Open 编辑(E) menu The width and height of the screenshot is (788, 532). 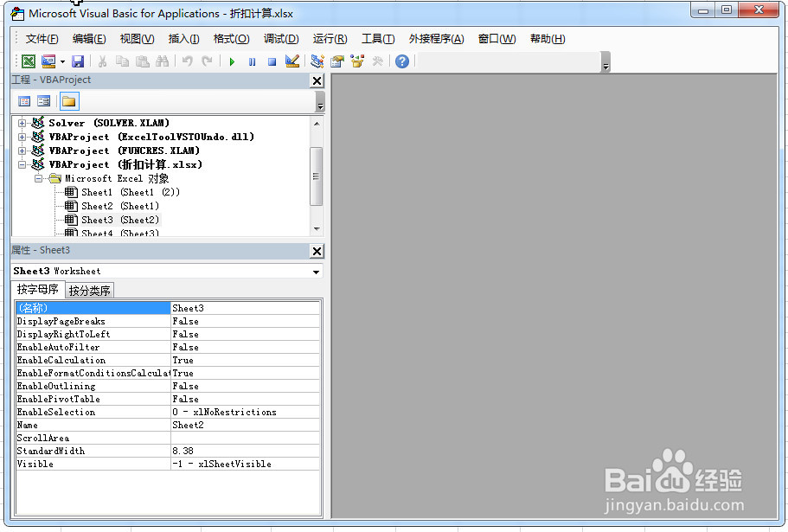point(89,39)
